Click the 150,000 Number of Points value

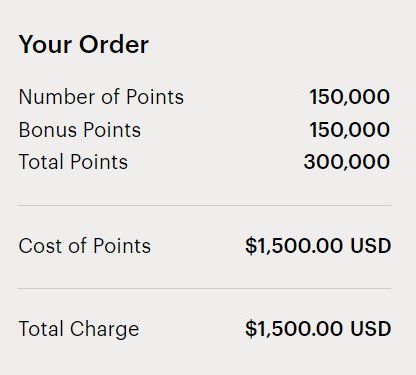click(350, 97)
